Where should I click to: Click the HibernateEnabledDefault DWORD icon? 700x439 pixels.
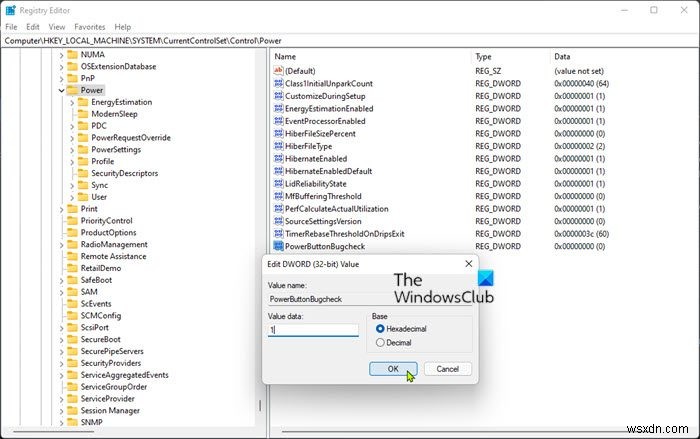pyautogui.click(x=278, y=171)
